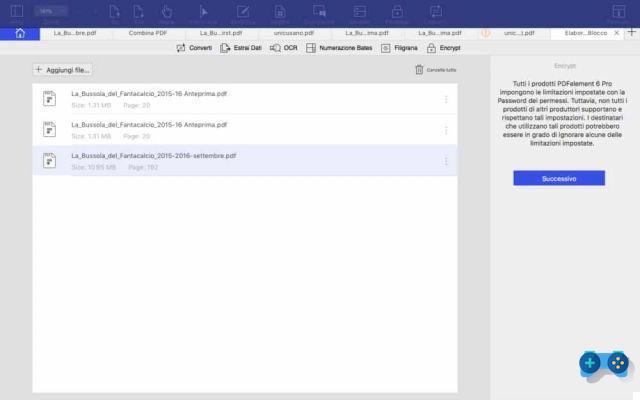The height and width of the screenshot is (400, 640).
Task: Select Estrai Dati tool
Action: coord(241,48)
